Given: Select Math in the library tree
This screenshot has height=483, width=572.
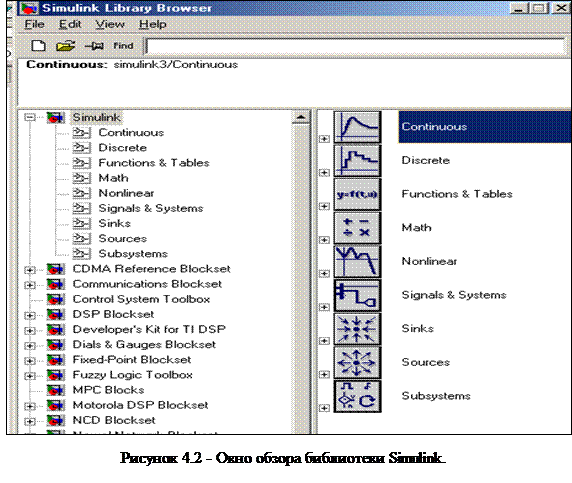Looking at the screenshot, I should [113, 178].
